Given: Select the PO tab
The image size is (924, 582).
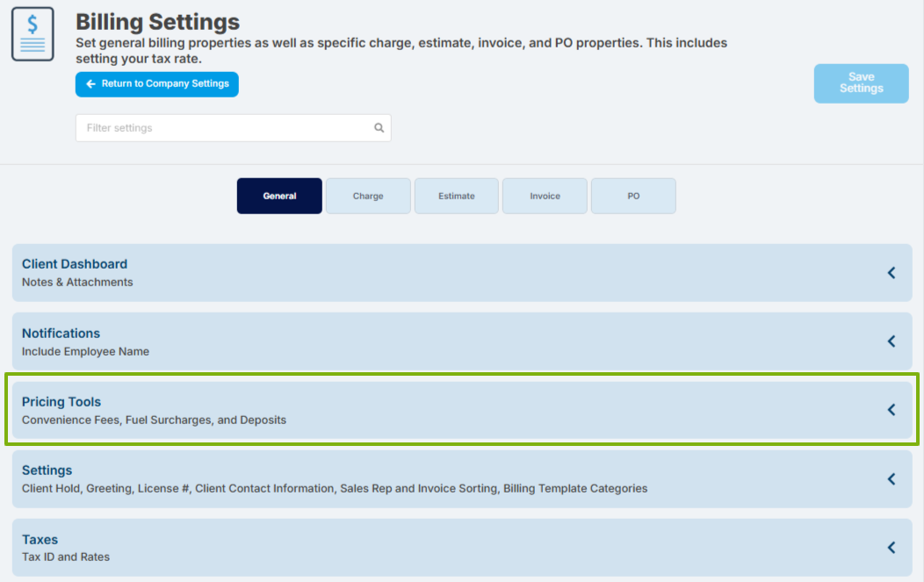Looking at the screenshot, I should pos(633,196).
